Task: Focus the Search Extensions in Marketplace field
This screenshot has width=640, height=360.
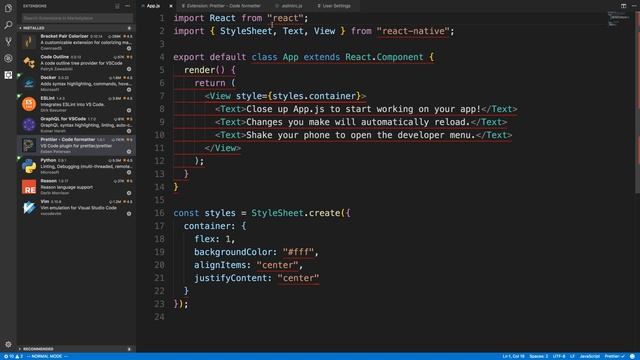Action: (77, 18)
